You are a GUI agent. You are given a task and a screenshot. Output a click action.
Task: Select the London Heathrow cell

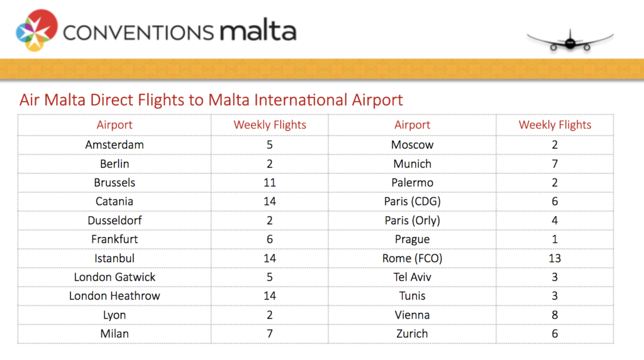click(114, 296)
